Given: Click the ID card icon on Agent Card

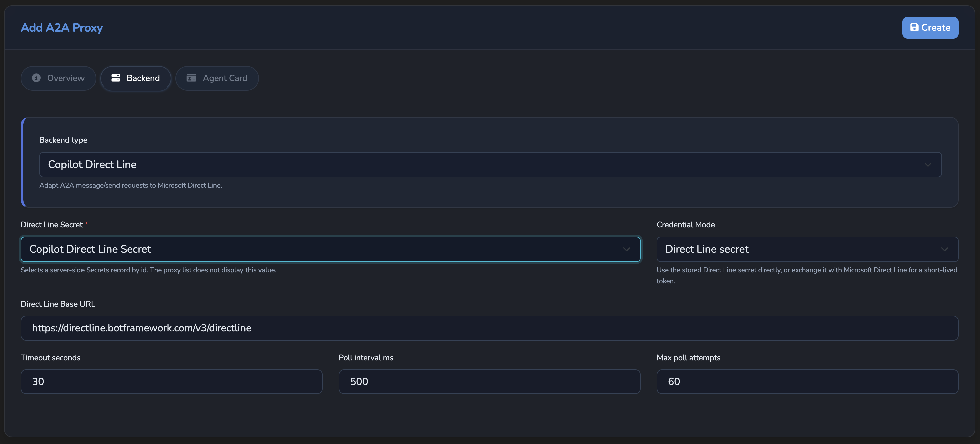Looking at the screenshot, I should point(191,78).
